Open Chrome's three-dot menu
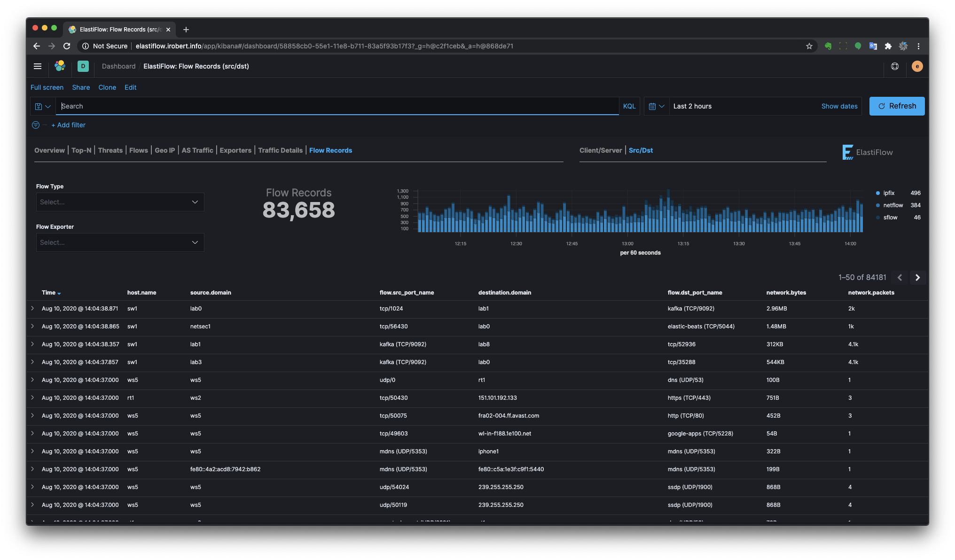The image size is (955, 560). [x=918, y=46]
